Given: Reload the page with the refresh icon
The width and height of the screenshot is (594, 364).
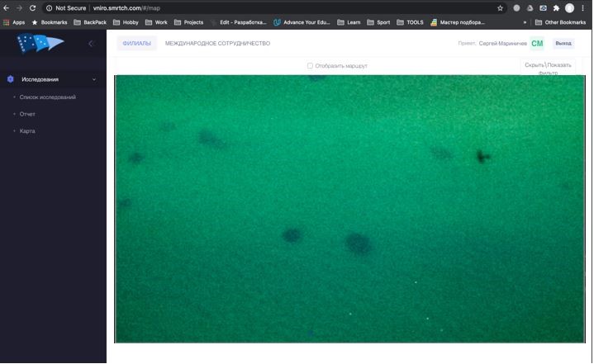Looking at the screenshot, I should pyautogui.click(x=32, y=8).
